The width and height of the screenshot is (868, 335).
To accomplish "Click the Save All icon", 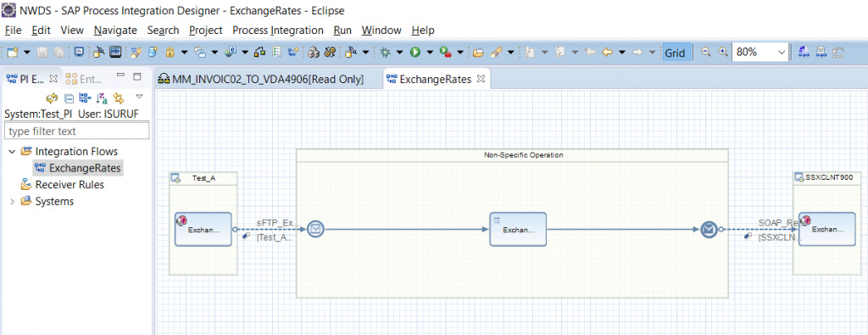I will tap(58, 52).
